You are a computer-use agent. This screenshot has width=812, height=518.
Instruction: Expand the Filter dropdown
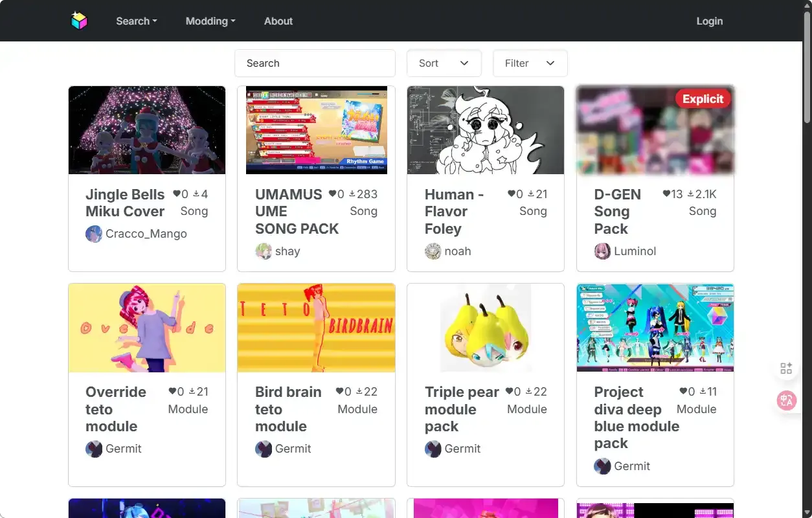point(530,63)
